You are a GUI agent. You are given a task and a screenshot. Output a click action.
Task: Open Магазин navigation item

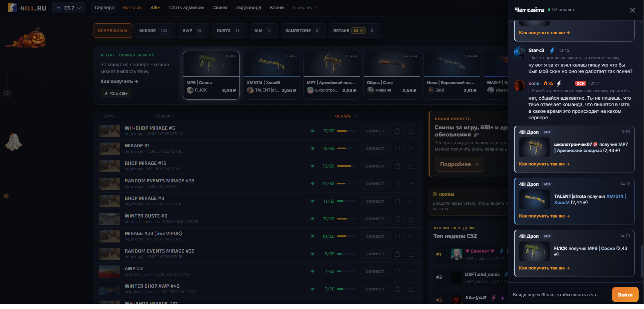pyautogui.click(x=132, y=7)
